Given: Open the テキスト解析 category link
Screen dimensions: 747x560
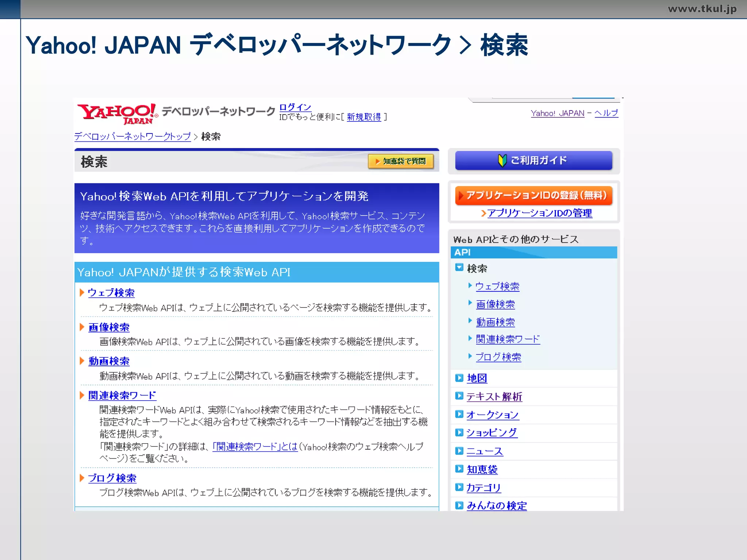Looking at the screenshot, I should (495, 397).
